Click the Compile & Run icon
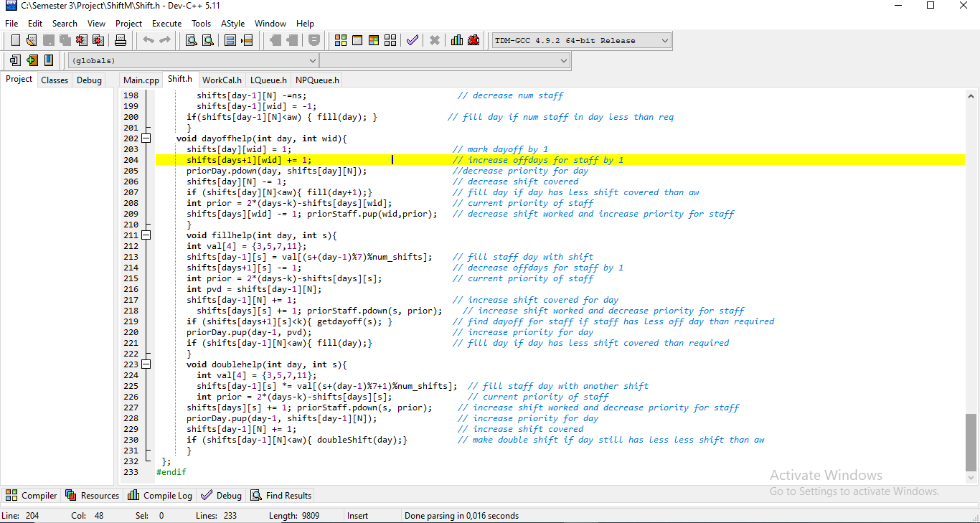Viewport: 980px width, 523px height. (374, 41)
